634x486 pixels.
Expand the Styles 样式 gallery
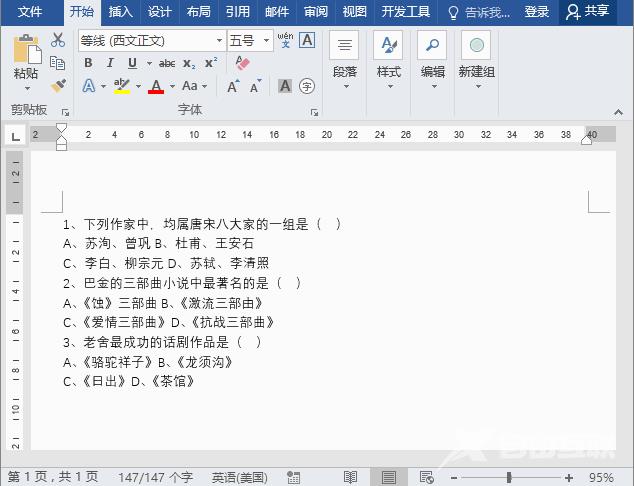point(388,60)
